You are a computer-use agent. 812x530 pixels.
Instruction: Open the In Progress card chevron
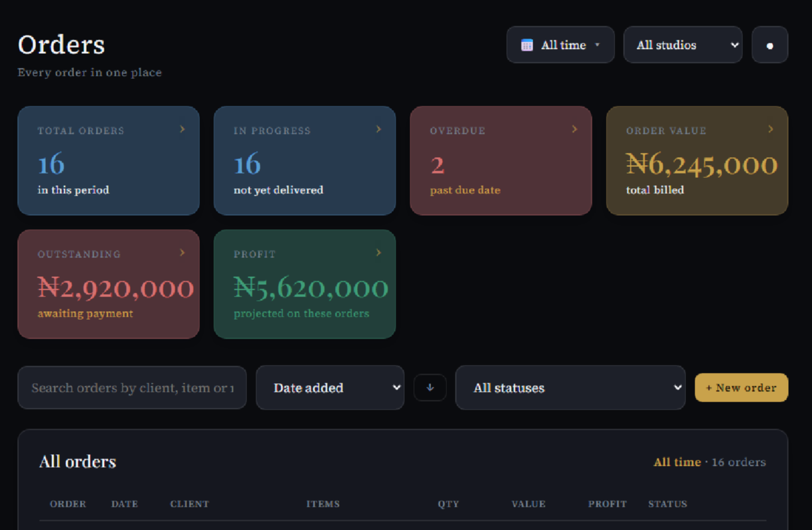[378, 129]
